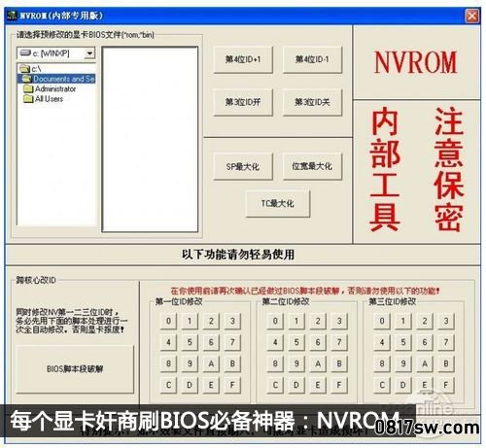
Task: Select 2 in 第二位ID修改 group
Action: [x=318, y=321]
